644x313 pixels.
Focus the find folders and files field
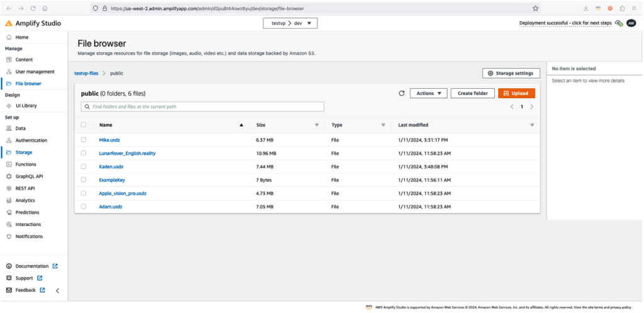pyautogui.click(x=203, y=106)
